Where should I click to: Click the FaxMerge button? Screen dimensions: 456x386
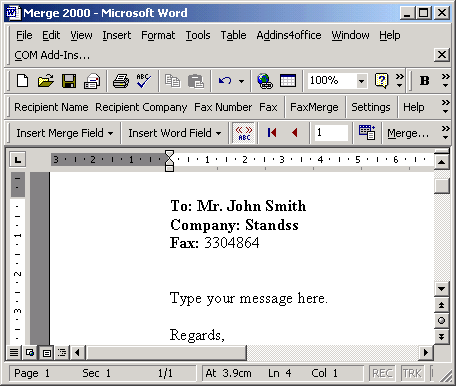coord(314,107)
